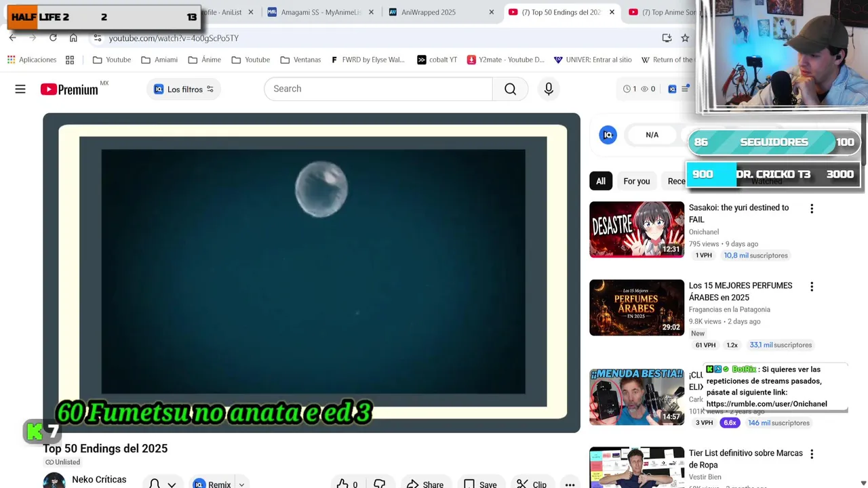Click the Share button
The image size is (868, 488).
(x=425, y=484)
